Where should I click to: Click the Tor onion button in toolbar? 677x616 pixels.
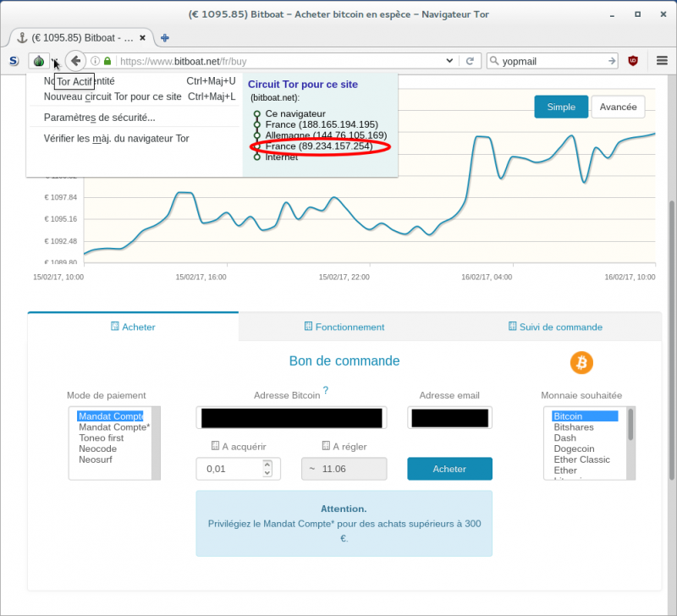[x=39, y=61]
